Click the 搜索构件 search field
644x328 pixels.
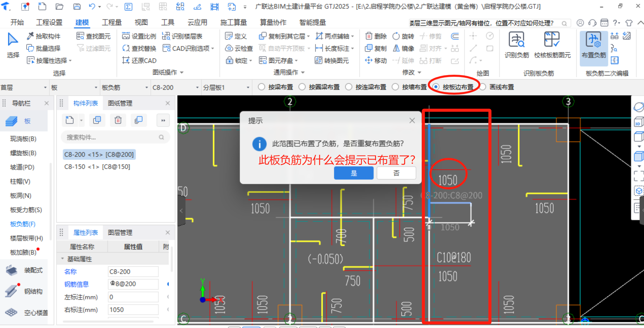(x=115, y=137)
